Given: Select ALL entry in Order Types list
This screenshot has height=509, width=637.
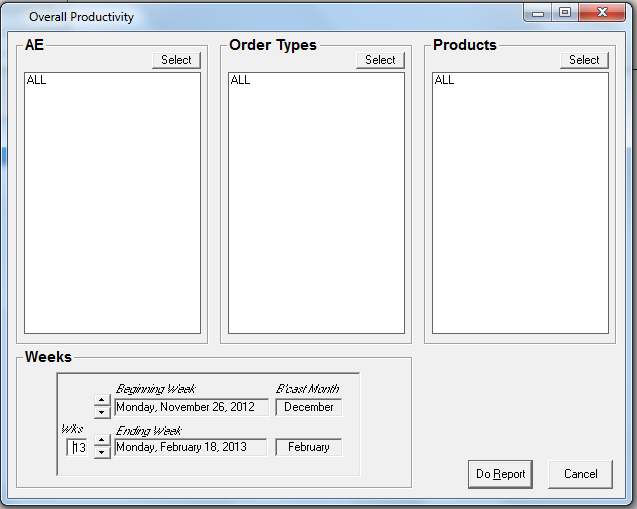Looking at the screenshot, I should (x=241, y=80).
